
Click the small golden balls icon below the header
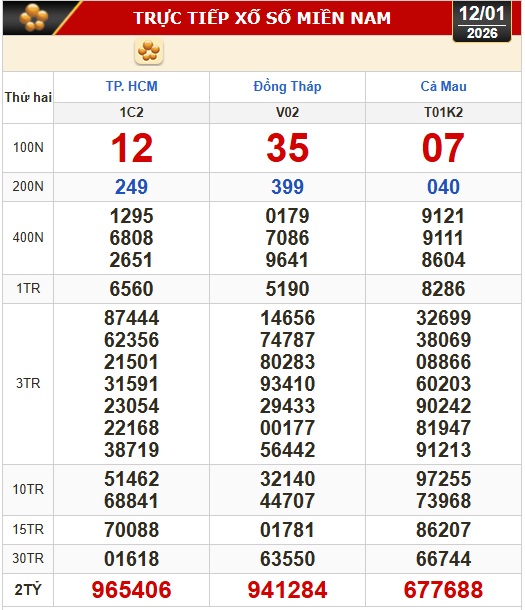(149, 51)
